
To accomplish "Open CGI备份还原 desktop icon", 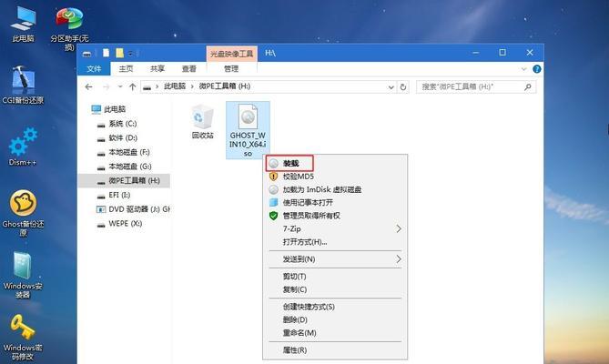I will click(23, 85).
